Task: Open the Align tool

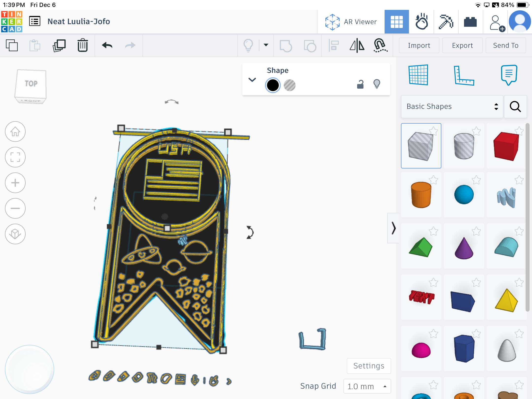Action: pos(333,46)
